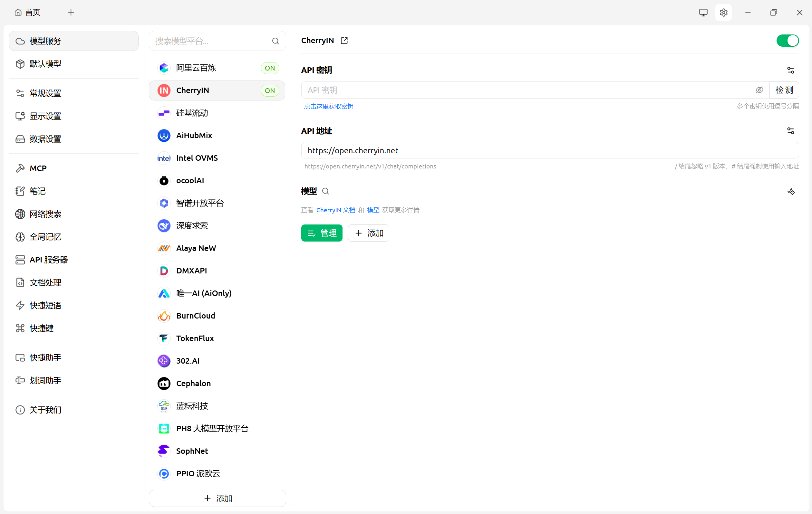
Task: Open API address settings sliders icon
Action: click(790, 131)
